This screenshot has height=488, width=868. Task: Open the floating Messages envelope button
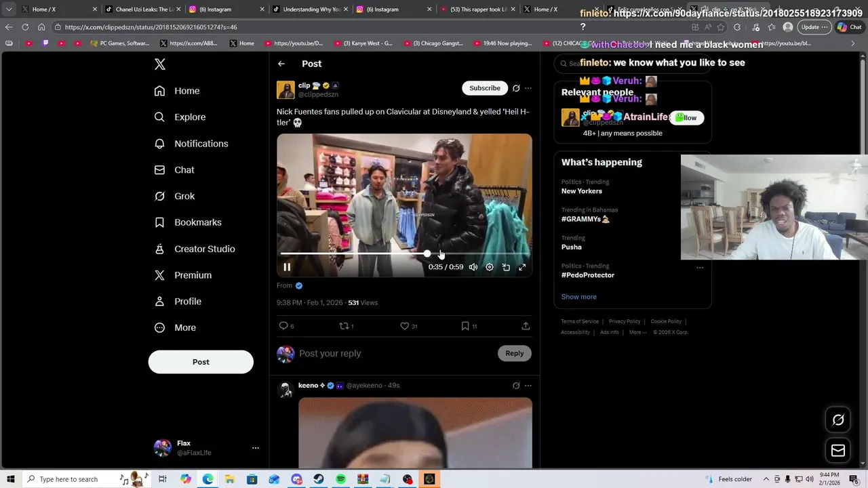[x=838, y=451]
